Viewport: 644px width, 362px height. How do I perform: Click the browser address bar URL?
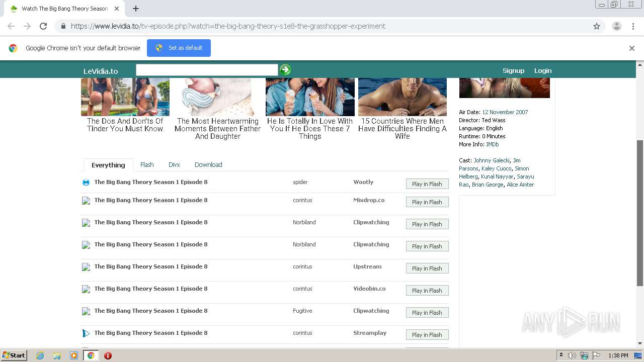click(228, 26)
